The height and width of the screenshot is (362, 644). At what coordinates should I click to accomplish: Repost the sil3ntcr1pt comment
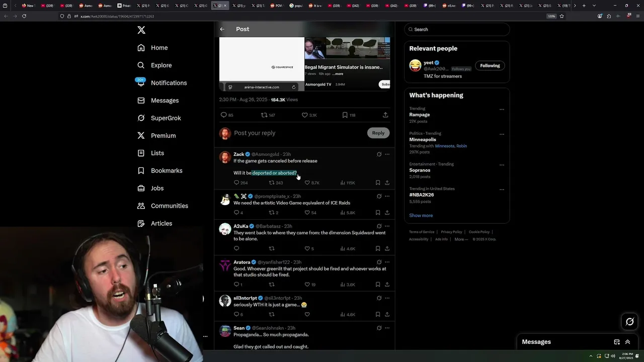point(272,315)
